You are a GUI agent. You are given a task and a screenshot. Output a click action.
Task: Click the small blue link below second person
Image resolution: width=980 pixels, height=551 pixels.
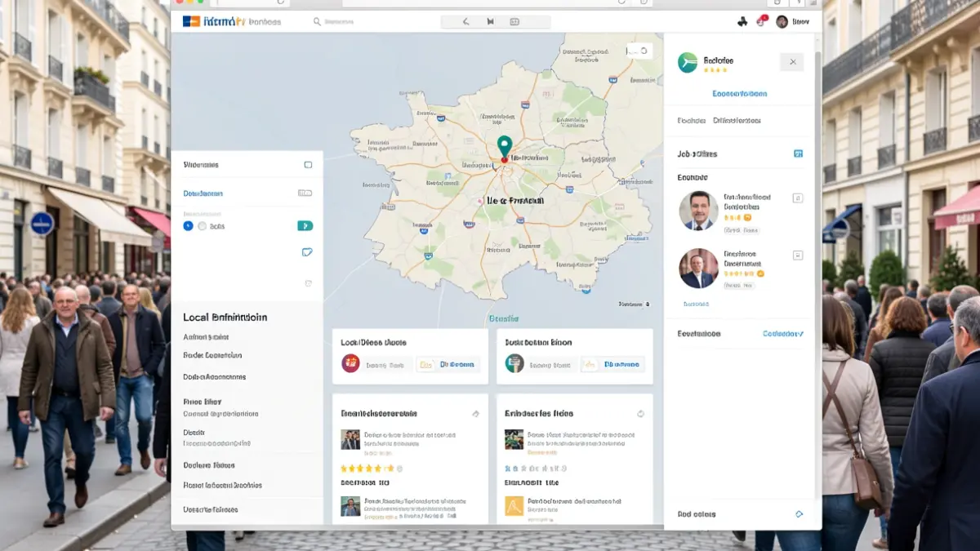pyautogui.click(x=696, y=304)
